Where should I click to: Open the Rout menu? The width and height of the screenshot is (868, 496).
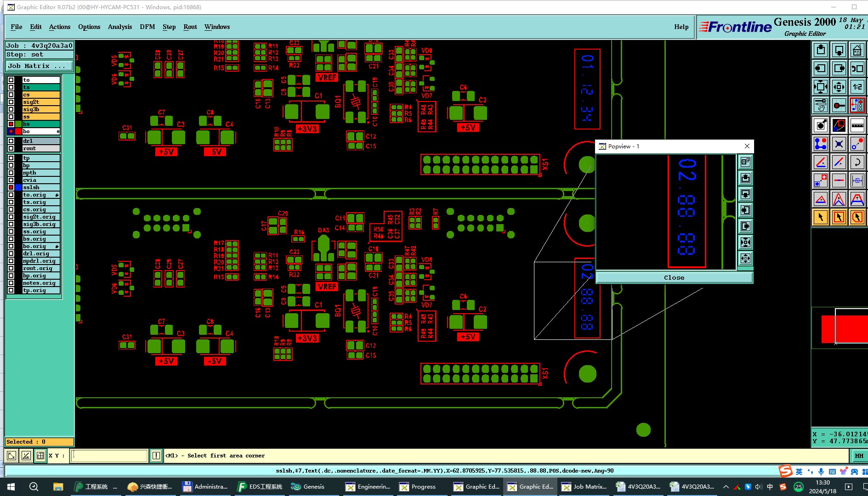coord(190,27)
